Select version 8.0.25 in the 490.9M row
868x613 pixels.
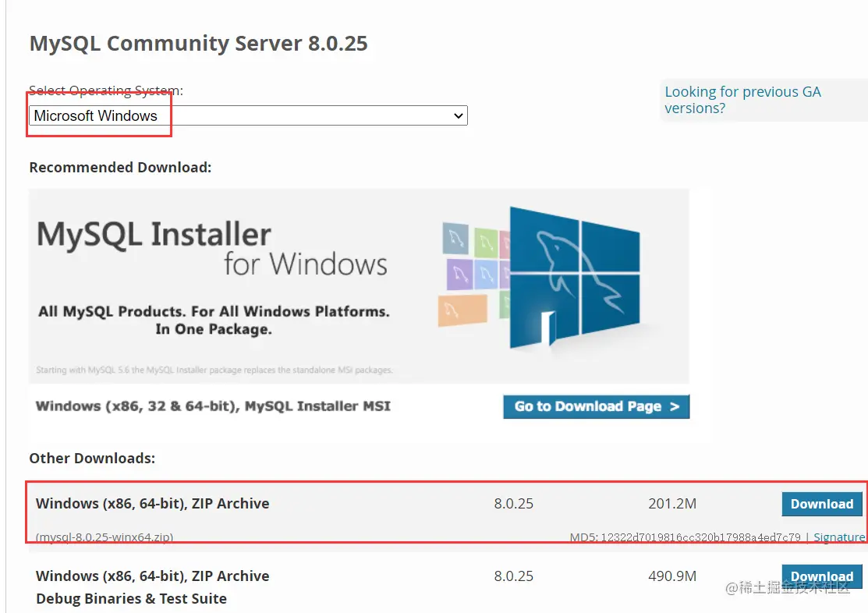pos(513,576)
